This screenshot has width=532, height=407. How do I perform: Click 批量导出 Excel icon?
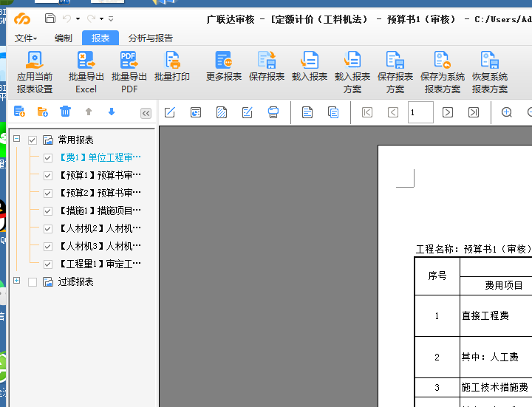pos(86,60)
